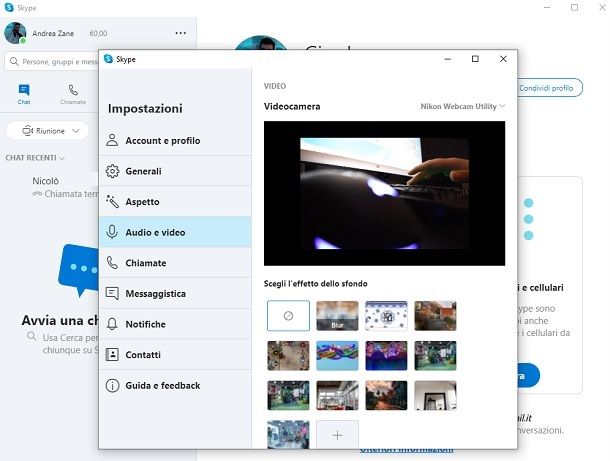Open Aspetto settings section

[175, 202]
